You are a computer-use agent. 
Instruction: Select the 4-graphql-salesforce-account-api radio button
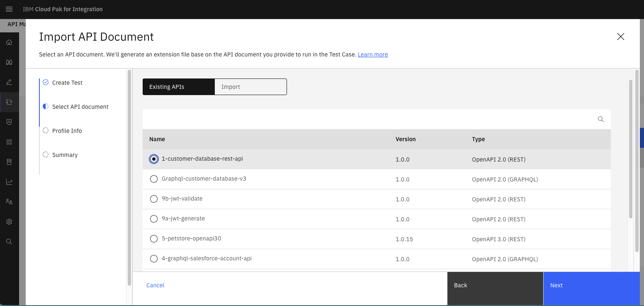pos(154,259)
